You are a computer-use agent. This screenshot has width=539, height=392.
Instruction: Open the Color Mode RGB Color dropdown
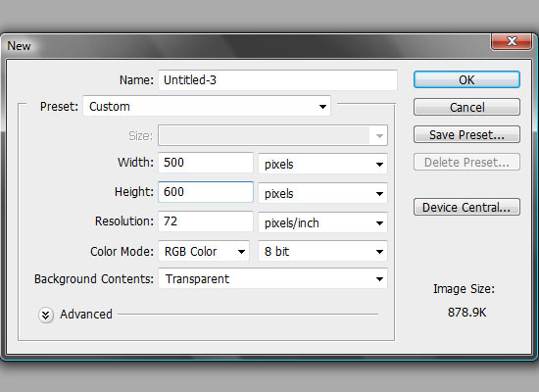pyautogui.click(x=204, y=251)
